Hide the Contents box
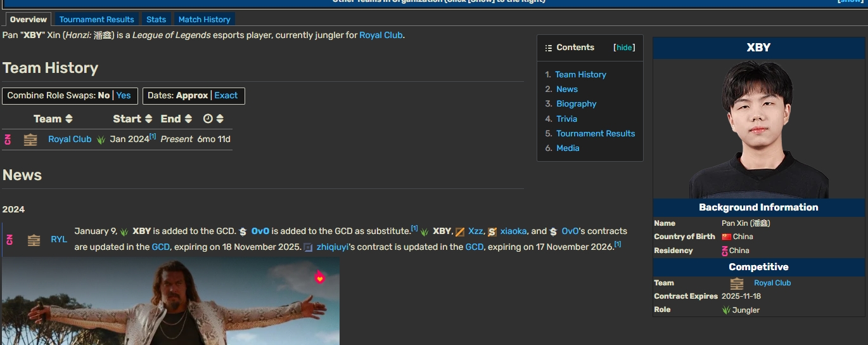The image size is (868, 345). point(625,48)
